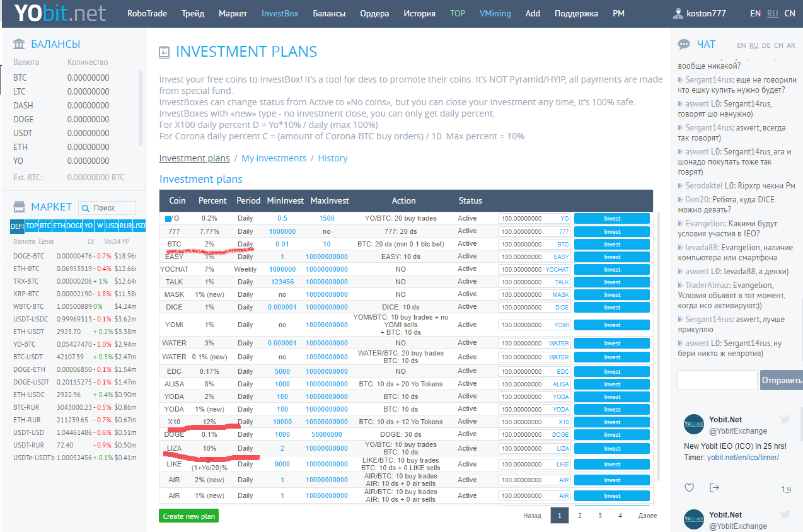
Task: Click the chat speech bubble icon
Action: click(684, 44)
